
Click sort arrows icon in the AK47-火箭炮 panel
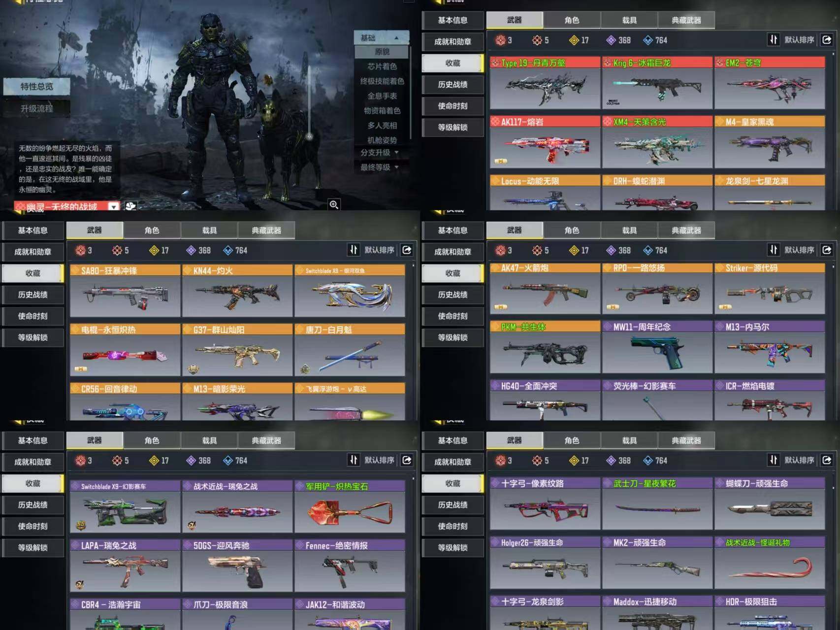(774, 250)
